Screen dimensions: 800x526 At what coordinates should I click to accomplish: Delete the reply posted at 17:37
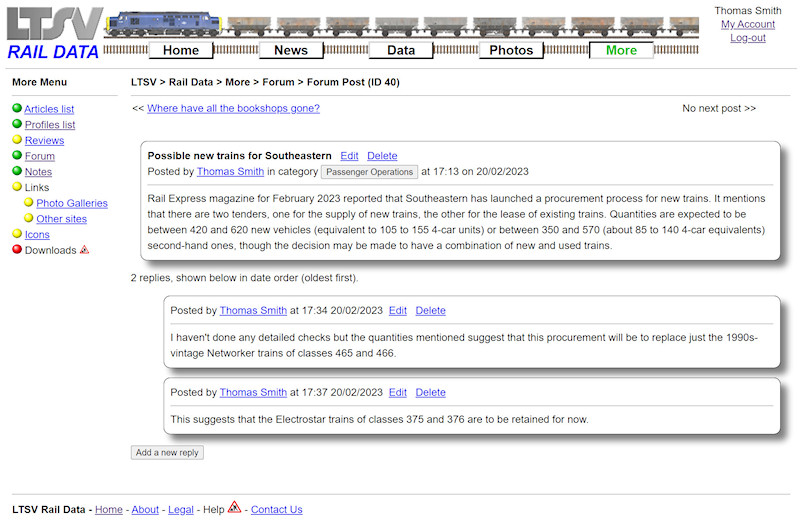[x=430, y=392]
